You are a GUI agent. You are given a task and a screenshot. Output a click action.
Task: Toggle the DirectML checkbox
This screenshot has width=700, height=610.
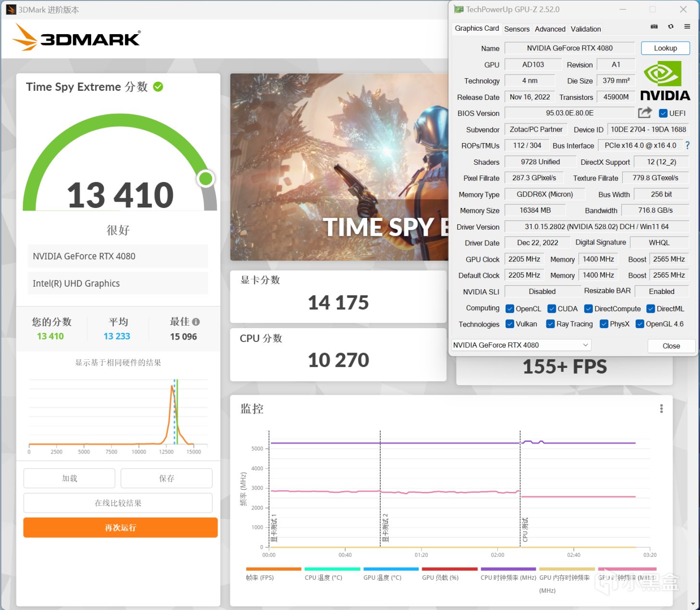click(651, 309)
